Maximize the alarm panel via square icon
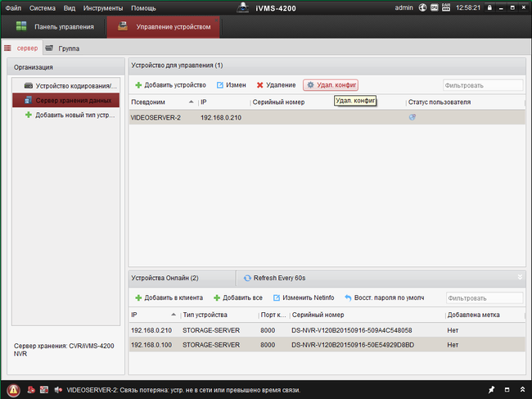Image resolution: width=532 pixels, height=399 pixels. [x=507, y=390]
